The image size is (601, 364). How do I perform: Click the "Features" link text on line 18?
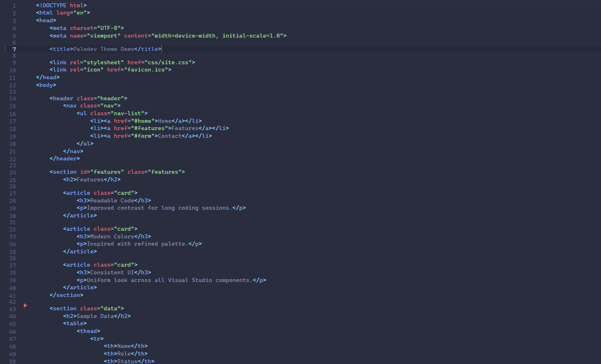(185, 128)
